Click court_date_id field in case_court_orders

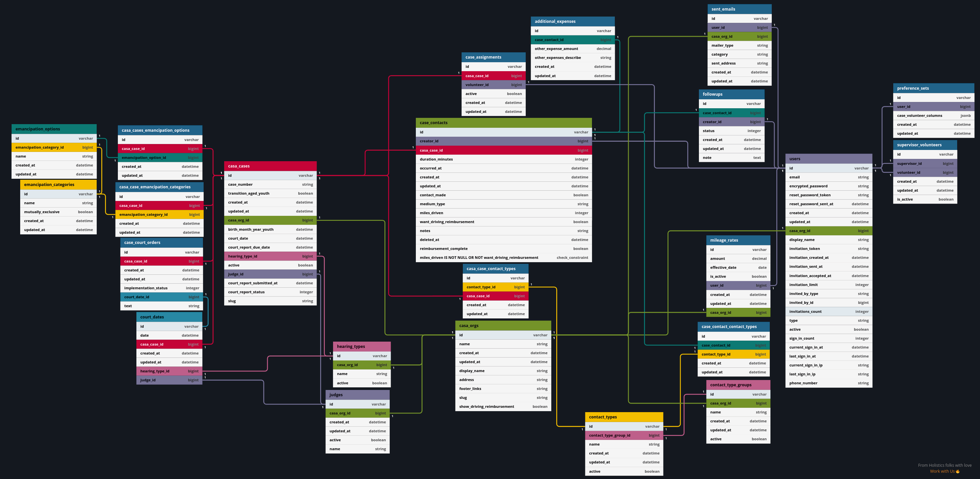161,297
